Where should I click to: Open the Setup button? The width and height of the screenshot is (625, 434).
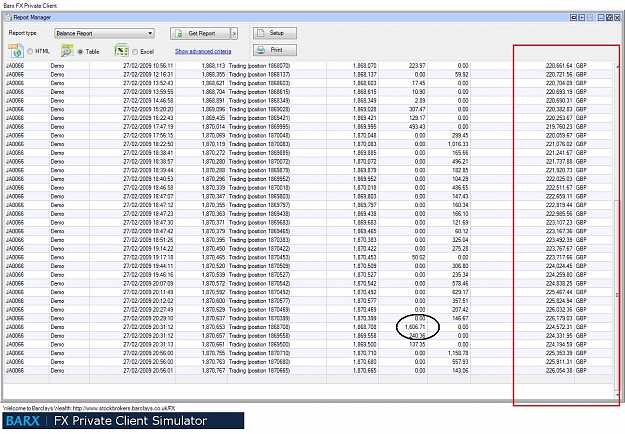pos(275,33)
